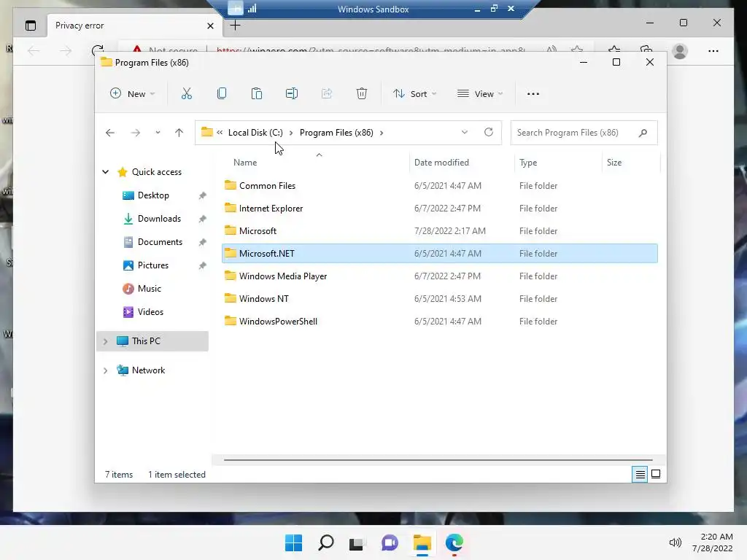Viewport: 747px width, 560px height.
Task: Open the See more three-dots menu in Explorer
Action: (533, 94)
